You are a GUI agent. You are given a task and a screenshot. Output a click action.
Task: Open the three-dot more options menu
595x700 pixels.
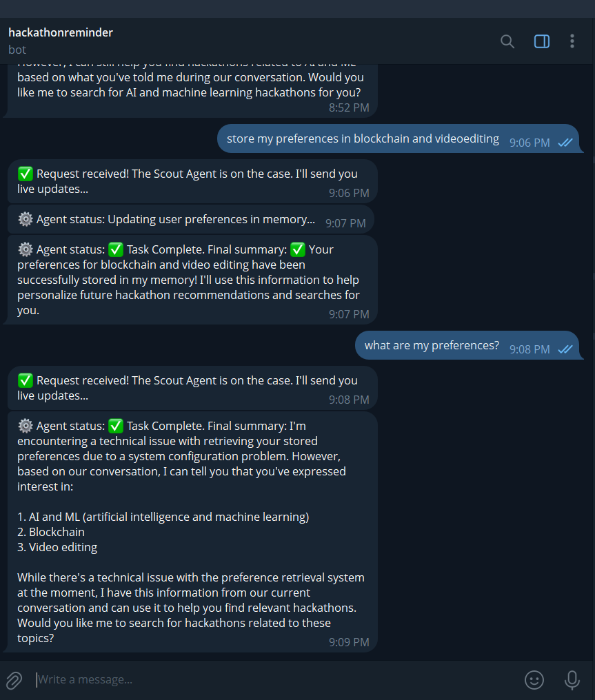[x=572, y=41]
